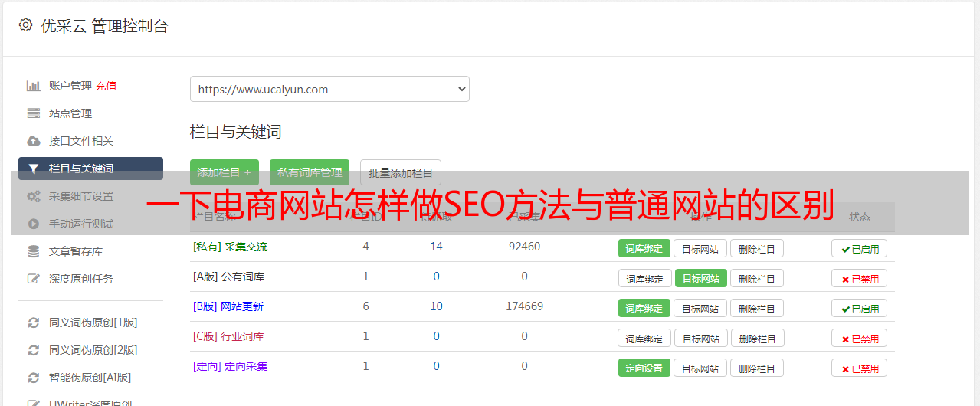980x406 pixels.
Task: Click the gear icon beside 优采云 管理控制台
Action: (25, 25)
